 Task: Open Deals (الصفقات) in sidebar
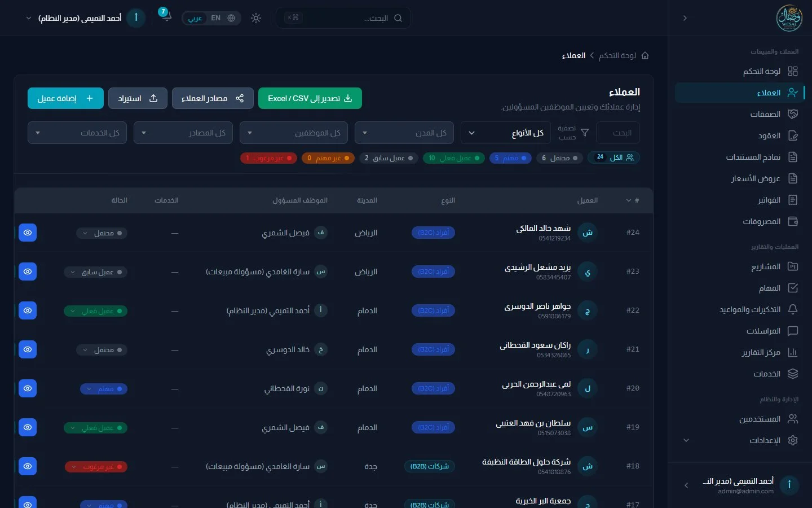[x=740, y=114]
